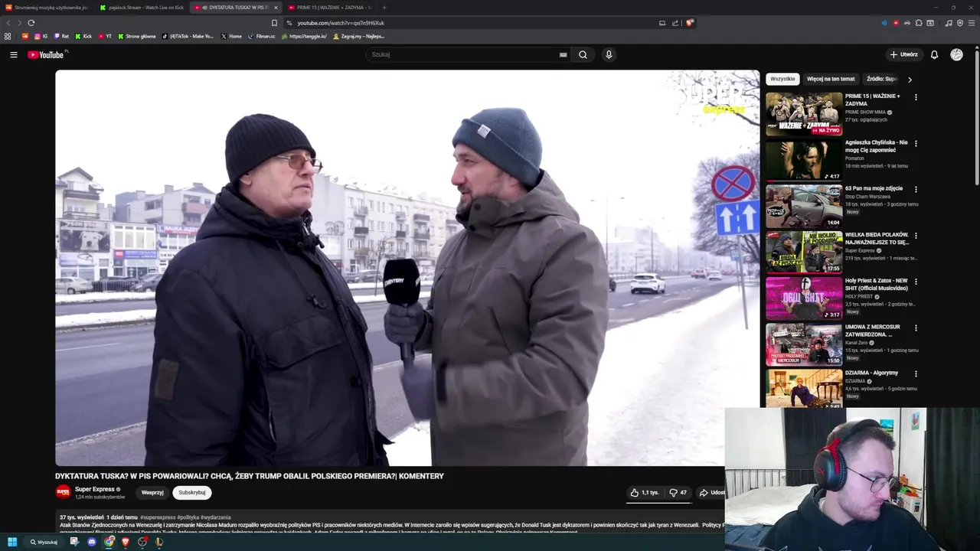Open Agnieszka Chylińska video thumbnail
The image size is (980, 551).
click(x=804, y=160)
